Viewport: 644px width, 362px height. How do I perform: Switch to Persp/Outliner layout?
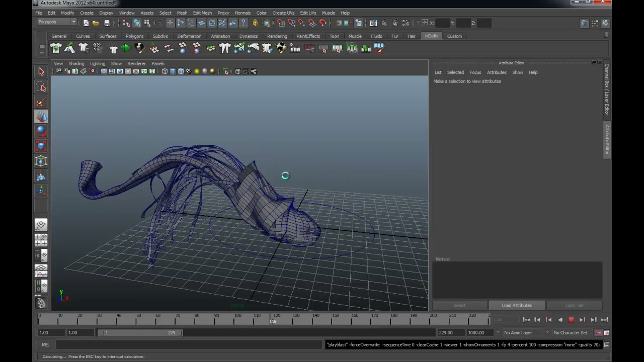(41, 255)
